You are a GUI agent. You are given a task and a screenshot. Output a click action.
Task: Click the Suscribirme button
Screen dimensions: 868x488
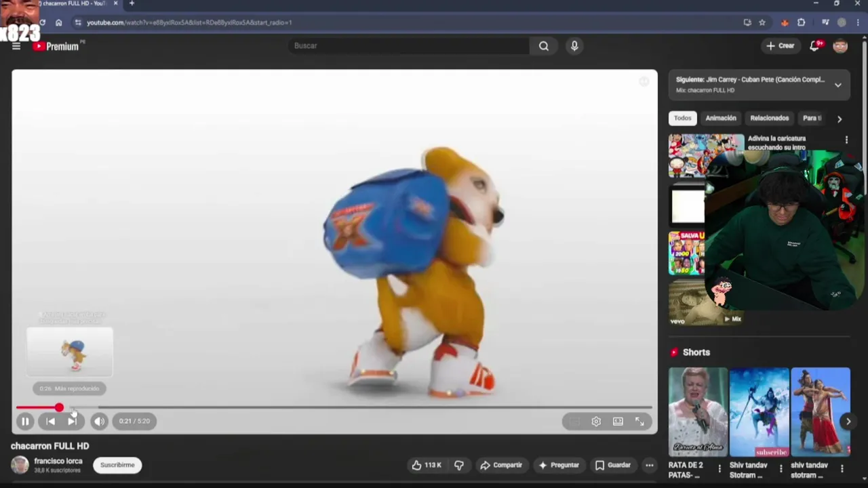tap(117, 465)
